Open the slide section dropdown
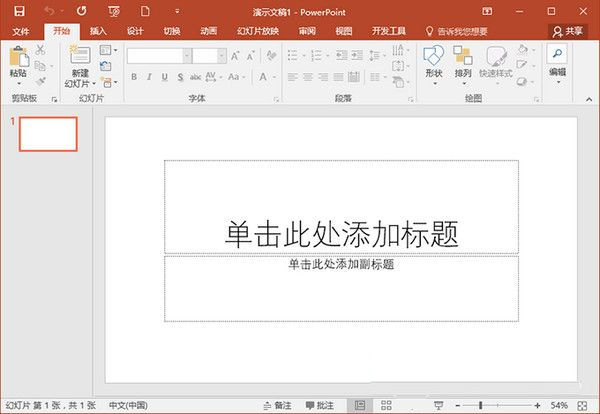The width and height of the screenshot is (600, 414). point(109,82)
